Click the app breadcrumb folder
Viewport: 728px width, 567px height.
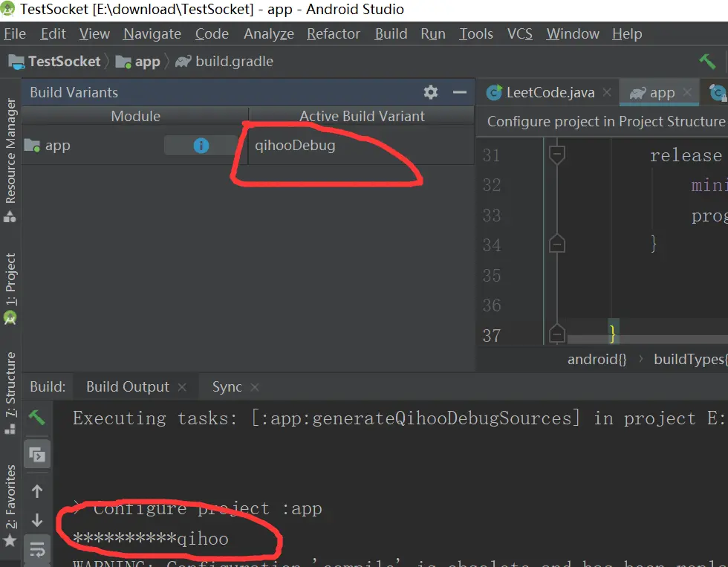pyautogui.click(x=138, y=61)
